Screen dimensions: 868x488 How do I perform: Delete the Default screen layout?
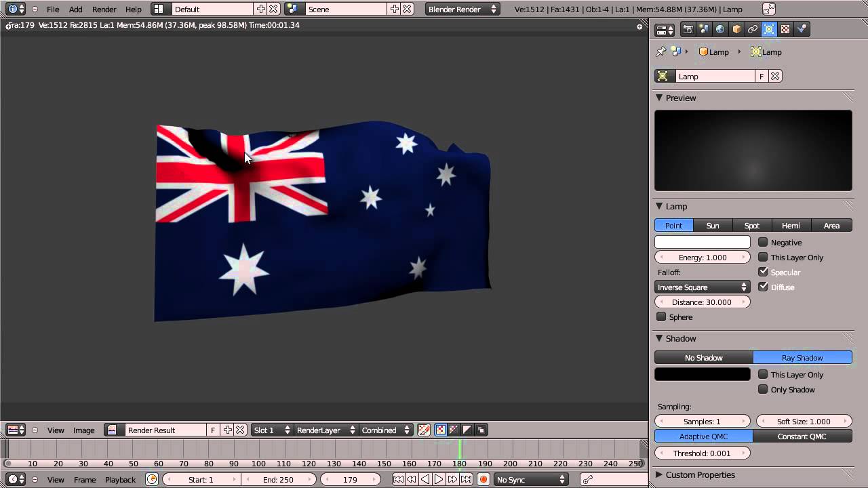[273, 9]
